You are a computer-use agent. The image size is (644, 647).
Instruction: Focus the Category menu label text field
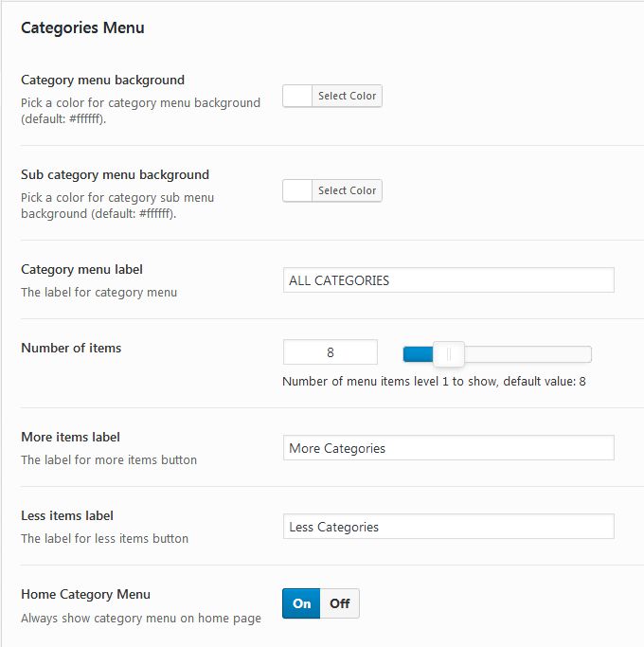pos(449,280)
